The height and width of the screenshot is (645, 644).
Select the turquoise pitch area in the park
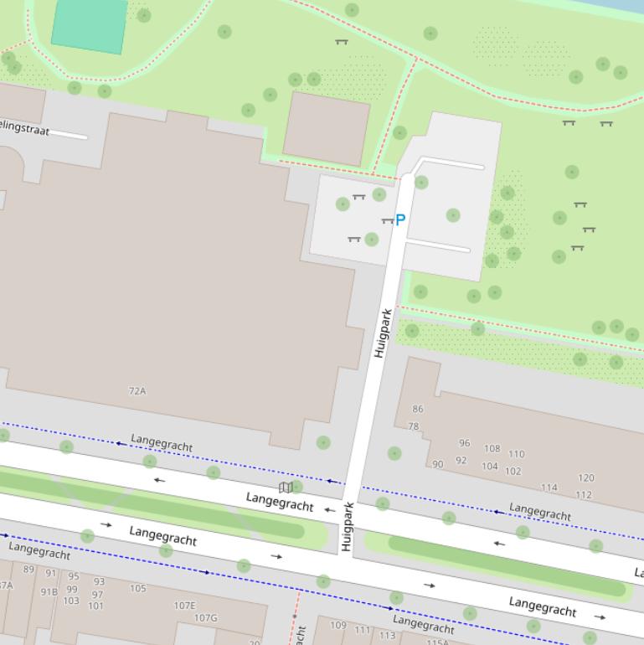point(90,25)
